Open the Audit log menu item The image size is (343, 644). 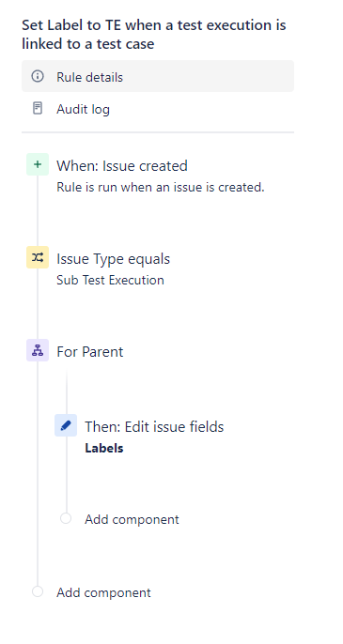[158, 109]
